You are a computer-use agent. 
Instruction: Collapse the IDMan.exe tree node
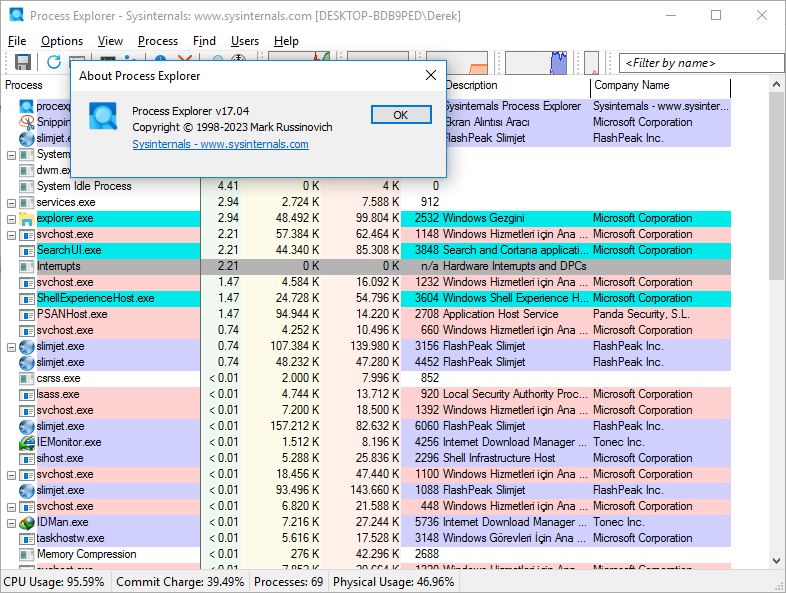click(x=11, y=523)
